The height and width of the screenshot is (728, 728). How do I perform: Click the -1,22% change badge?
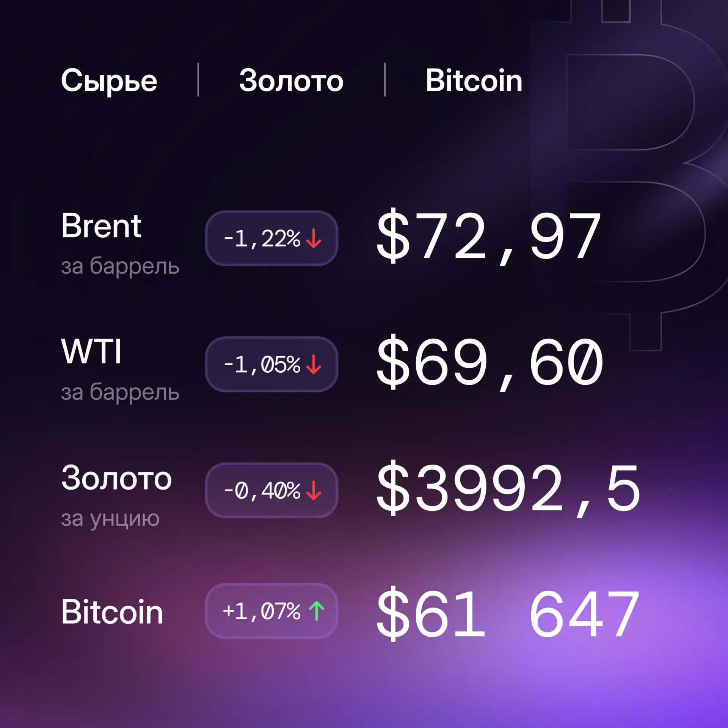[271, 238]
